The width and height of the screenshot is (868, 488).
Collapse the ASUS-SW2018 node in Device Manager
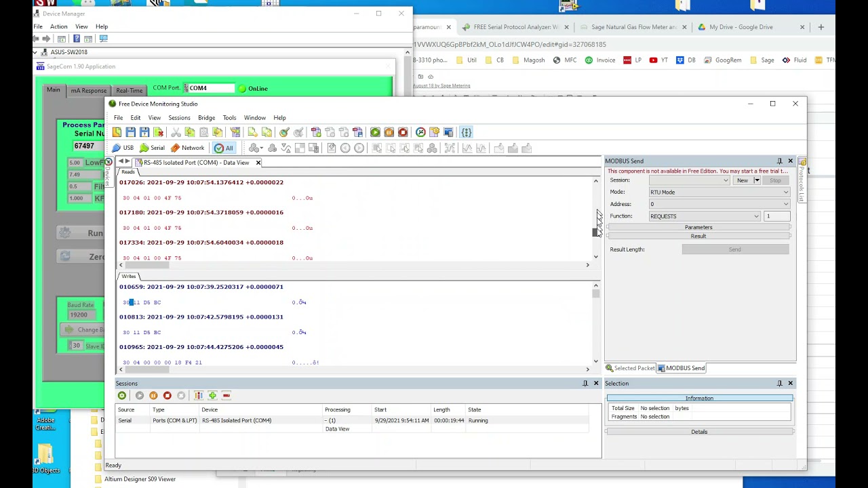point(35,52)
